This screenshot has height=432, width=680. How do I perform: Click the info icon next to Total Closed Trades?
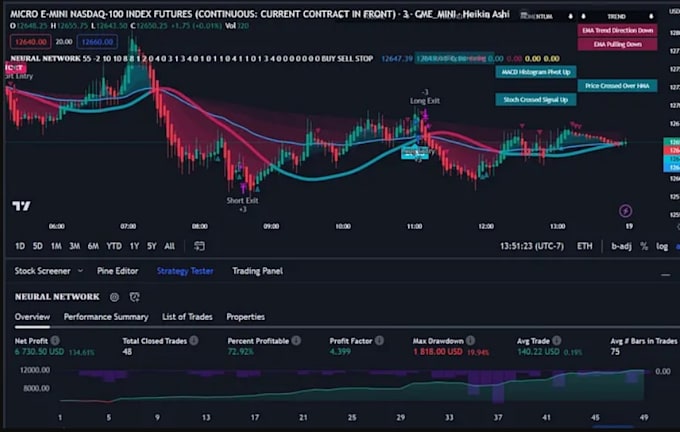[x=193, y=340]
